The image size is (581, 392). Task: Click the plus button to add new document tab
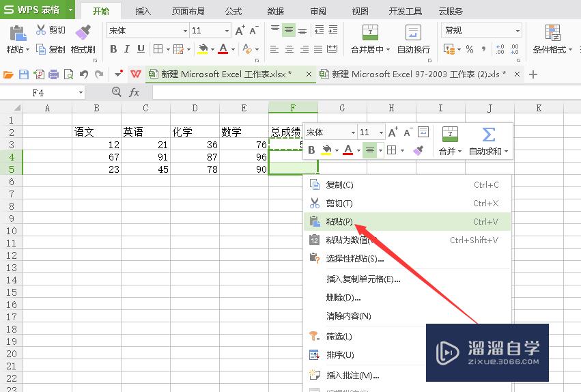tap(533, 74)
